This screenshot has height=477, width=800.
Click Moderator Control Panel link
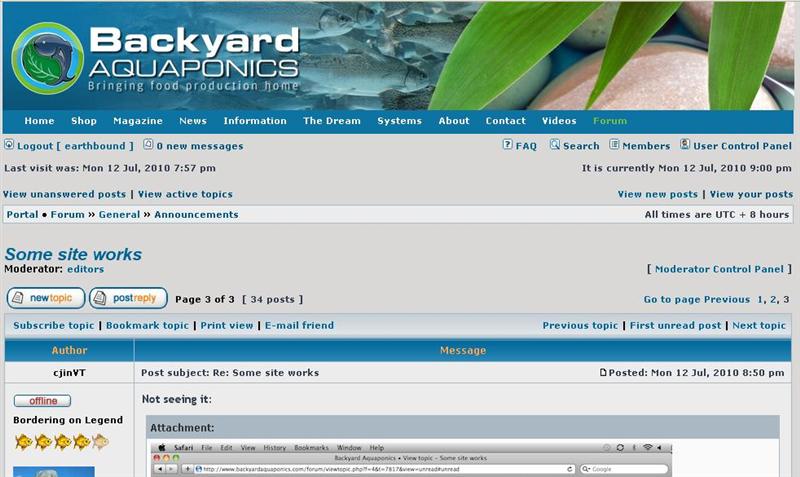click(x=720, y=269)
